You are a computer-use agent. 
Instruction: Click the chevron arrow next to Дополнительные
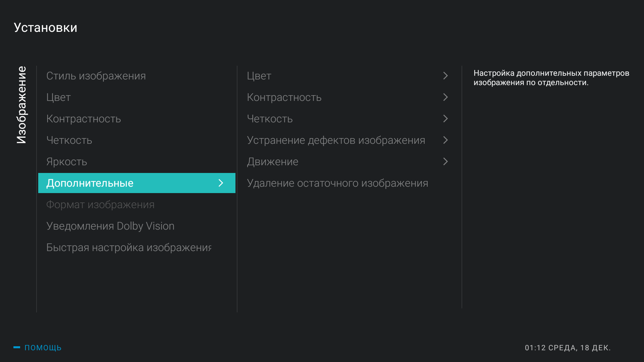click(x=221, y=183)
